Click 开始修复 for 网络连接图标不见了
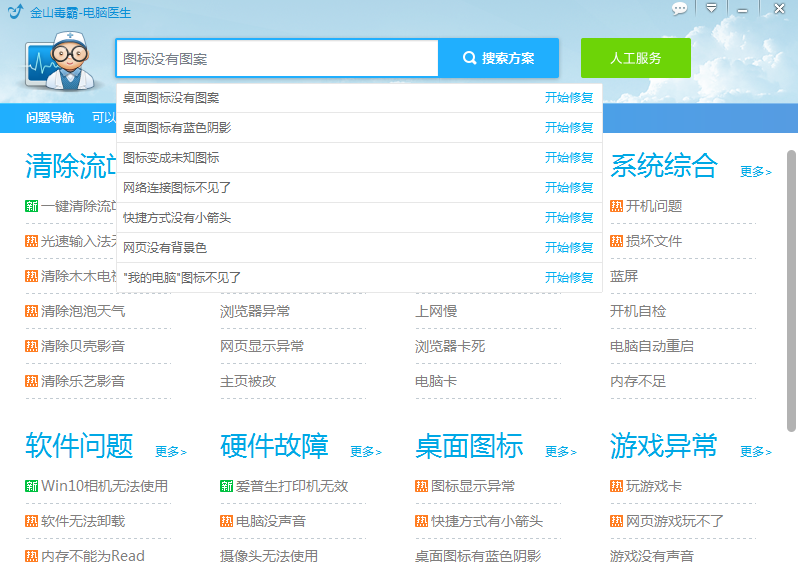 click(569, 188)
